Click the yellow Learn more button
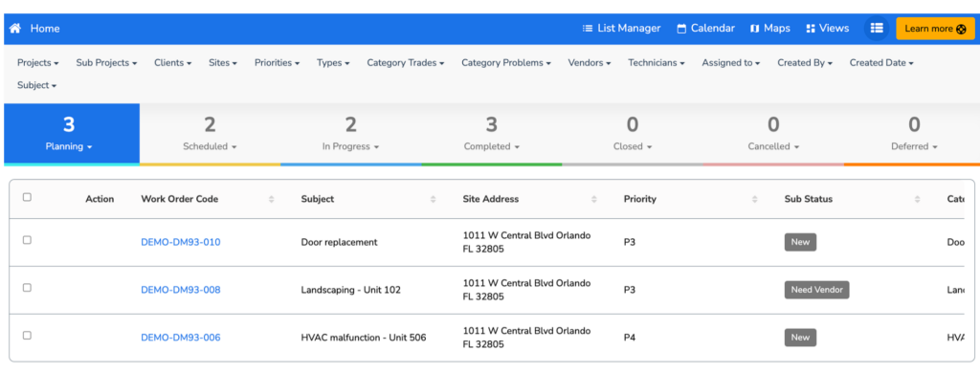Screen dimensions: 980x373 (x=935, y=29)
